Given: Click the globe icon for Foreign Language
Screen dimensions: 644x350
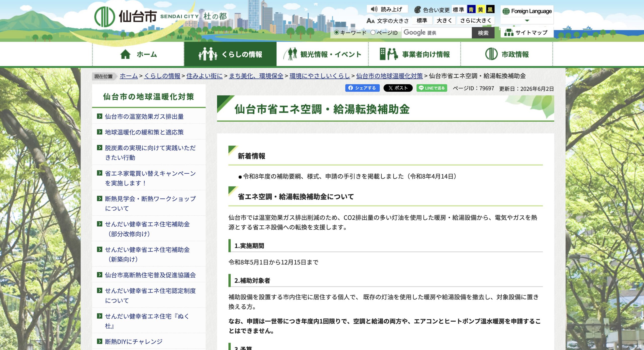Looking at the screenshot, I should 506,11.
